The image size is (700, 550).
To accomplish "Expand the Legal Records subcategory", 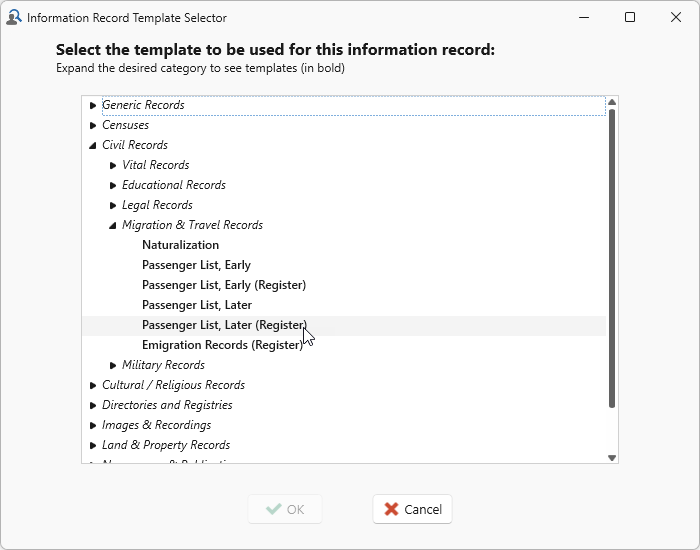I will pos(113,205).
